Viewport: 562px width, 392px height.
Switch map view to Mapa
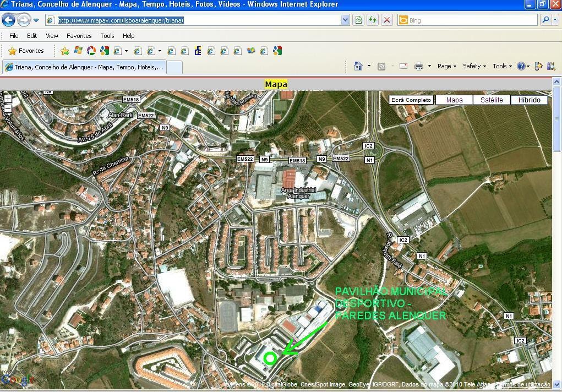455,100
